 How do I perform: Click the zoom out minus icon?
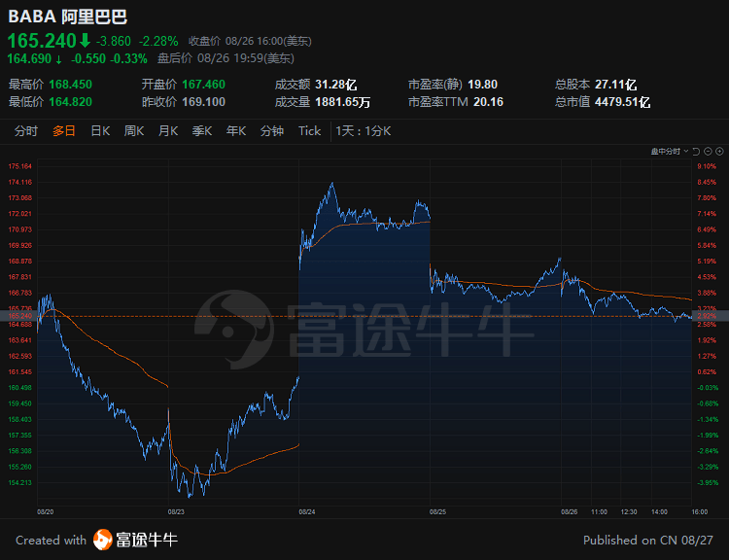click(x=708, y=151)
